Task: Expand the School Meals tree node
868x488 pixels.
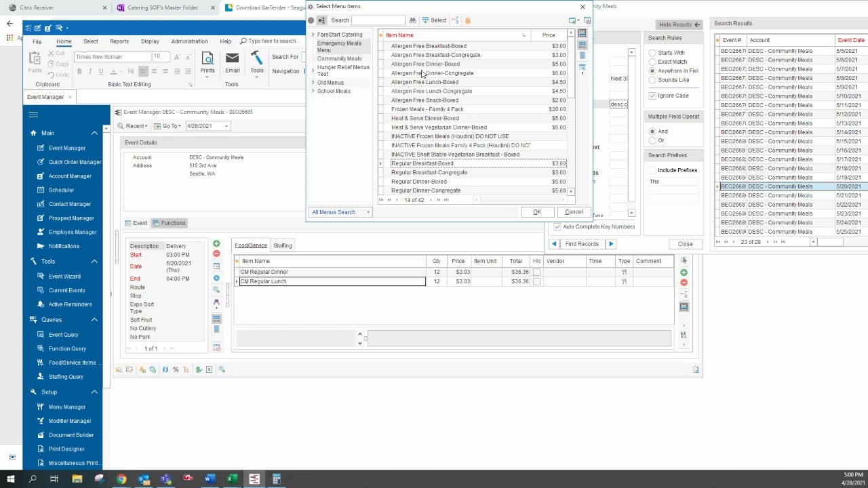Action: click(x=313, y=91)
